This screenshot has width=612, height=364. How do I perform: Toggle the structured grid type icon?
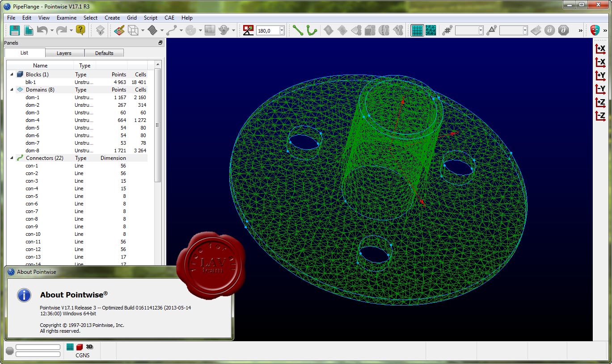417,30
